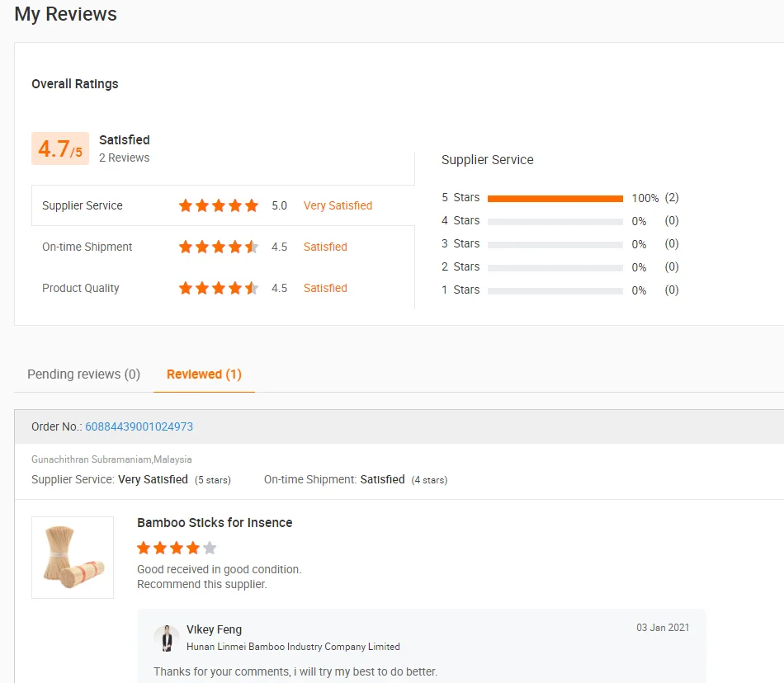Click the On-time Shipment star rating icons
Image resolution: width=784 pixels, height=683 pixels.
pyautogui.click(x=219, y=247)
